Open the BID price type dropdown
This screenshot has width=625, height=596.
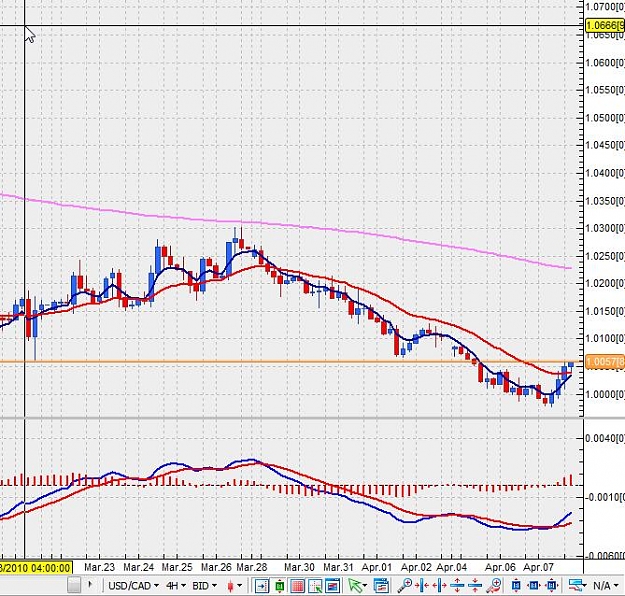(x=204, y=586)
